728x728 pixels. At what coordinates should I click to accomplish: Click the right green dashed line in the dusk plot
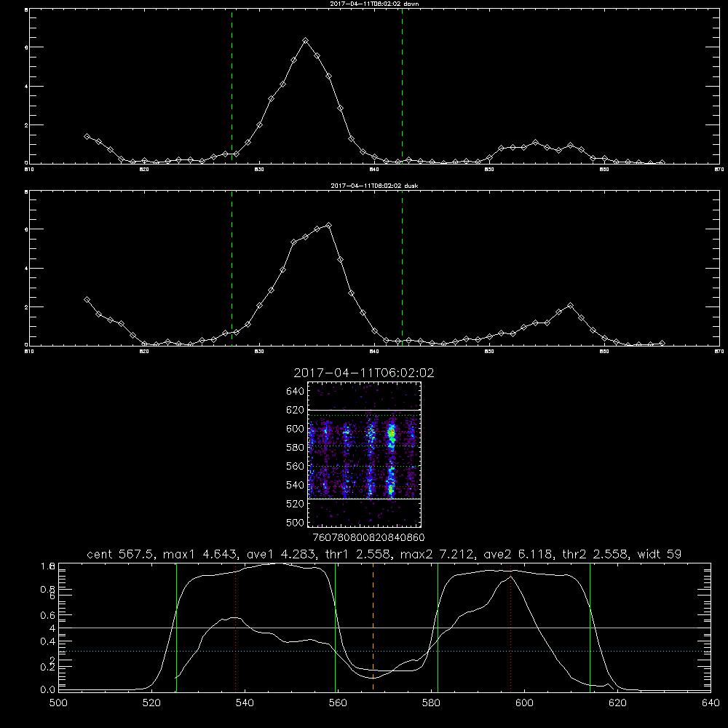coord(402,268)
